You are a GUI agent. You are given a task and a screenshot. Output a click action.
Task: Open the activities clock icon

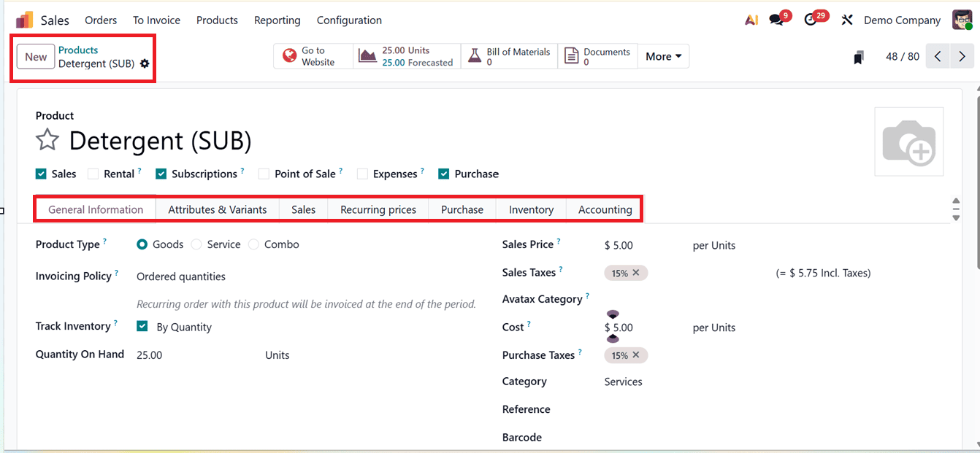coord(811,20)
